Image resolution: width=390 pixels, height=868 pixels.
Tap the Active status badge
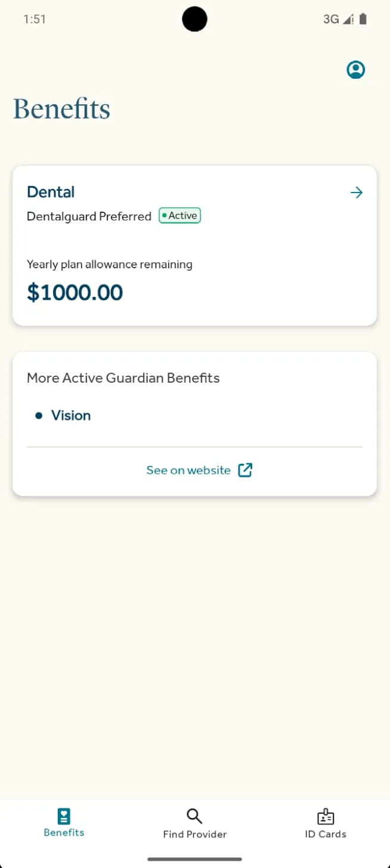[179, 215]
